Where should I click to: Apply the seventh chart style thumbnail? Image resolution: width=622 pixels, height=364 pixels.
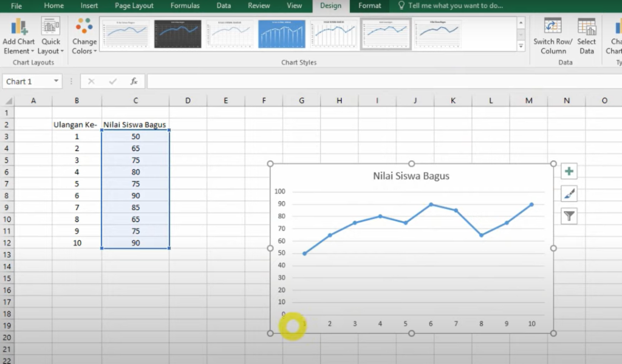click(437, 34)
